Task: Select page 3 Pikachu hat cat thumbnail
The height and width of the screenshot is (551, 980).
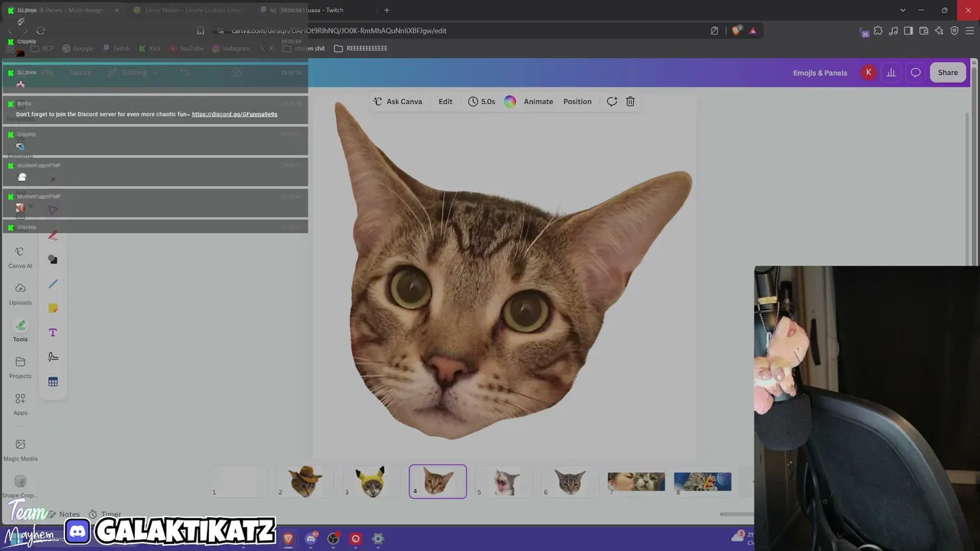Action: pyautogui.click(x=371, y=481)
